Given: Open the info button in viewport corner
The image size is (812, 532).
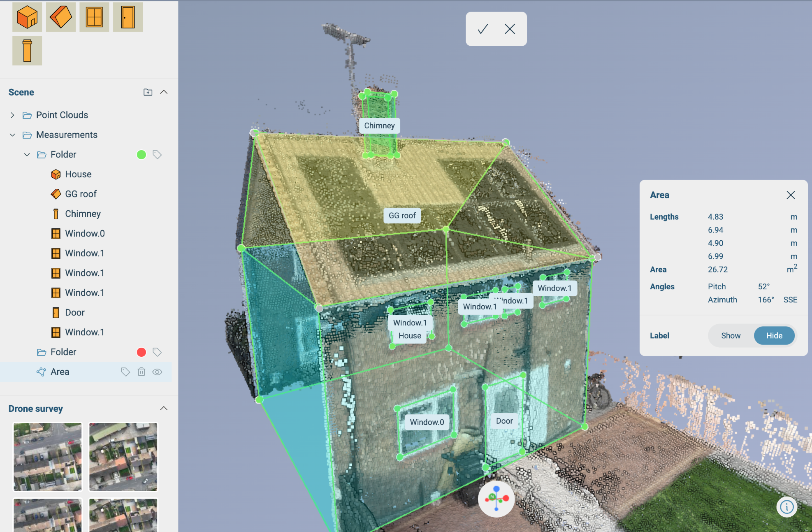Looking at the screenshot, I should coord(786,507).
